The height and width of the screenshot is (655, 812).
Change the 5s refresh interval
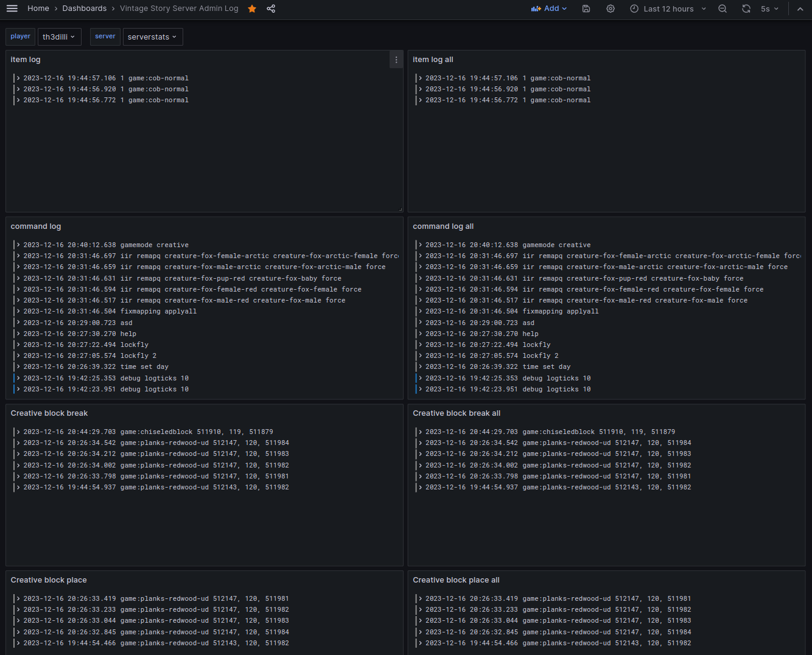click(769, 9)
